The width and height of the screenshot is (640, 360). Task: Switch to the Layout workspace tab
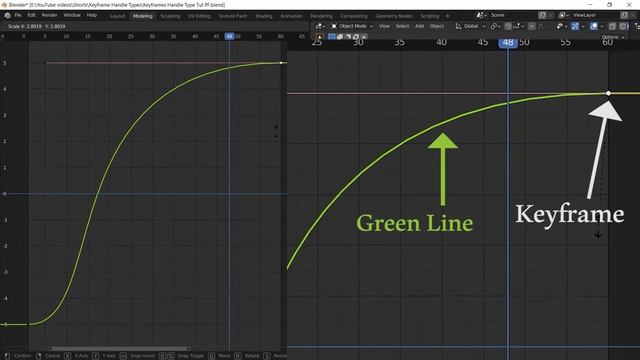(117, 16)
